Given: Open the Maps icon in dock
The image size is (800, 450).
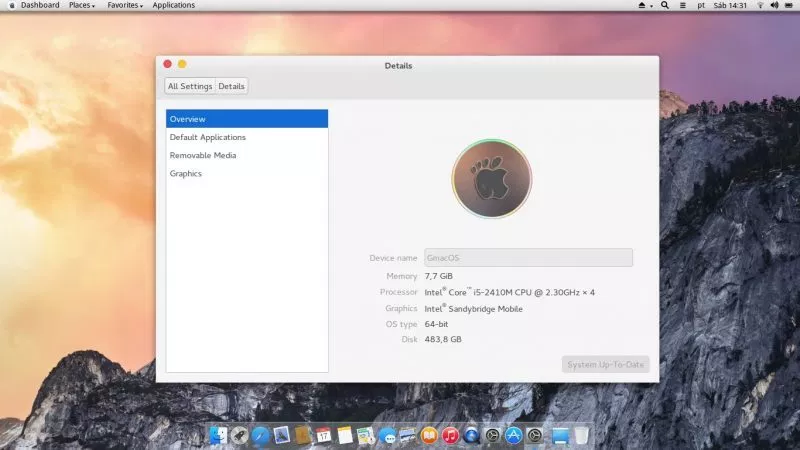Looking at the screenshot, I should (366, 435).
